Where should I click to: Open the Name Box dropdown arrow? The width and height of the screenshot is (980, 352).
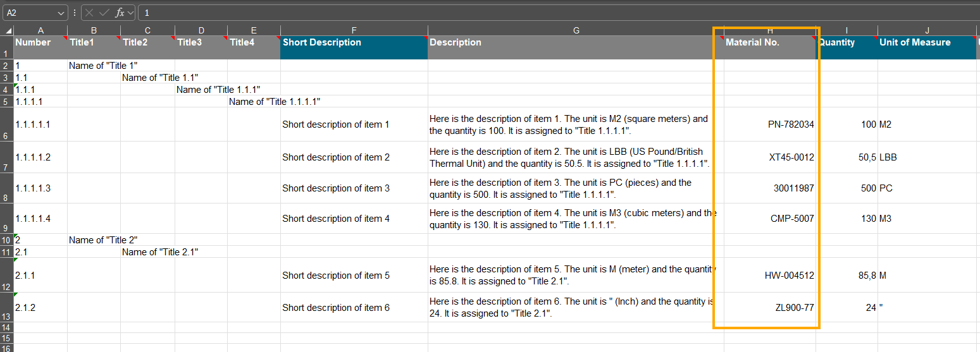click(61, 13)
